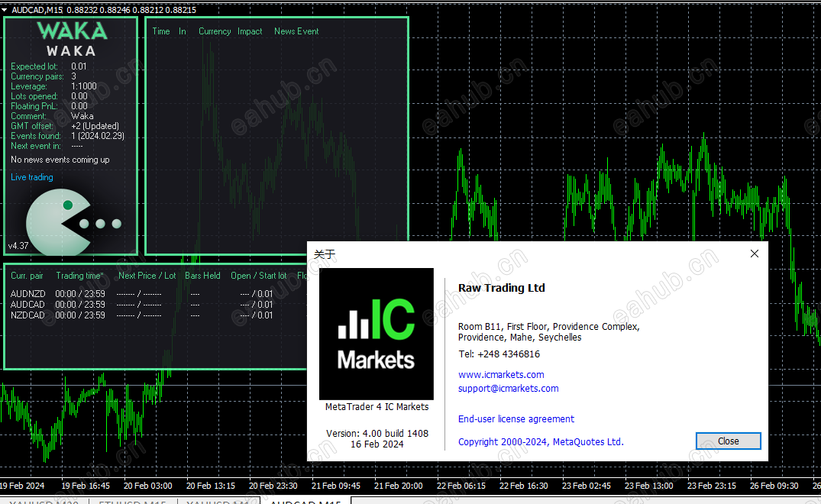Click the green WAKA logo

pos(73,31)
